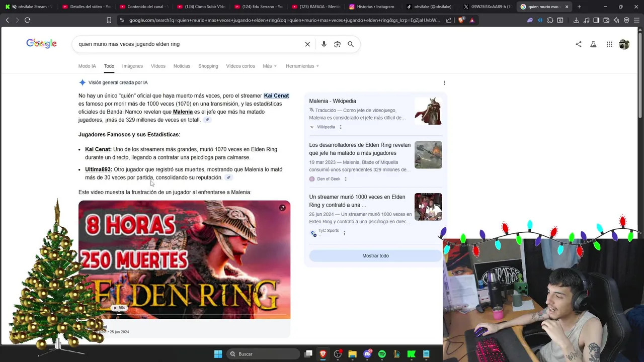The width and height of the screenshot is (644, 362).
Task: Play the 8 HORAS 250 MUERTES video
Action: tap(184, 259)
